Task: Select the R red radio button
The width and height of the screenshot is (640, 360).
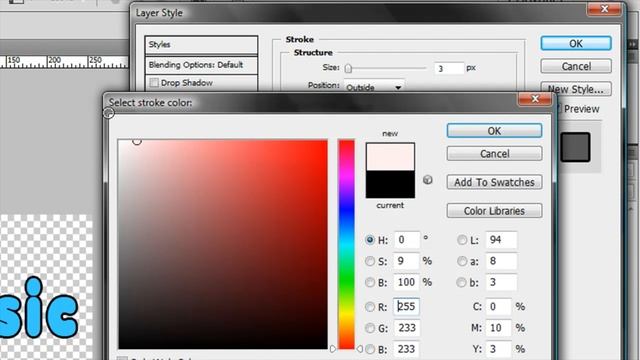Action: 370,307
